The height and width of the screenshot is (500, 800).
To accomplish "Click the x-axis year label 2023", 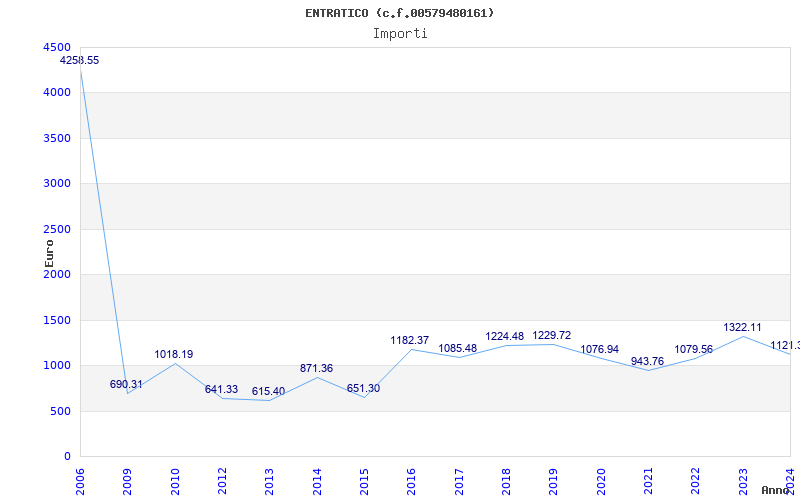I will [743, 482].
